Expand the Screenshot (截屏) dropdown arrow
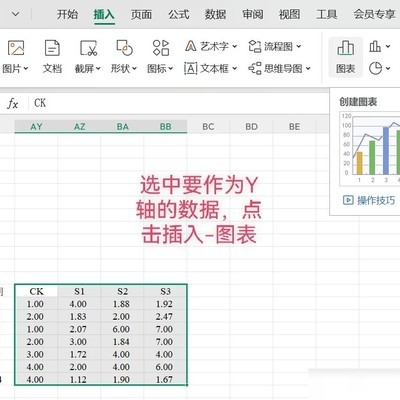Screen dimensions: 400x400 point(98,69)
